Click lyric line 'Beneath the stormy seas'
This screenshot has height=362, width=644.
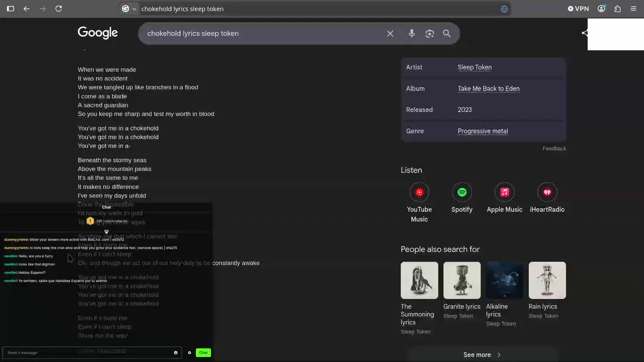coord(112,160)
